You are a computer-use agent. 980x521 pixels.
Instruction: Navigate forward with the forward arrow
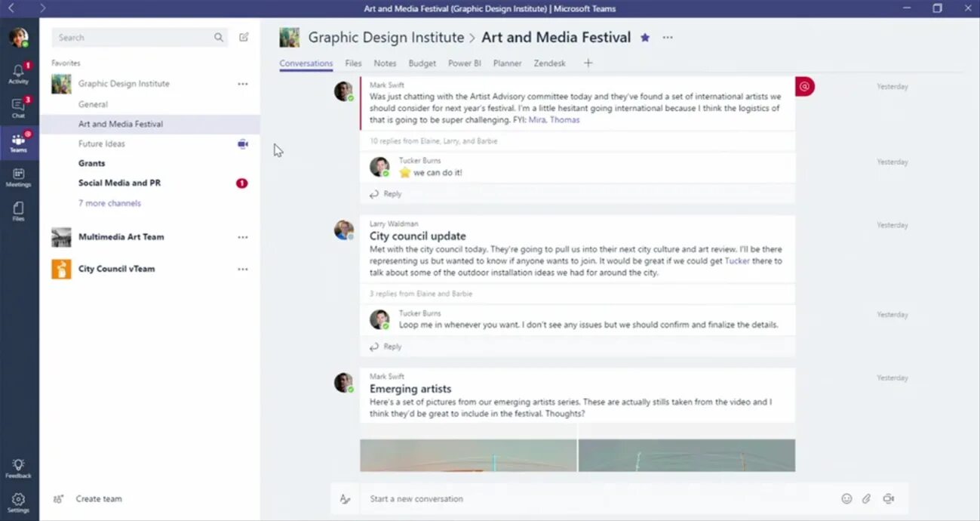(42, 8)
